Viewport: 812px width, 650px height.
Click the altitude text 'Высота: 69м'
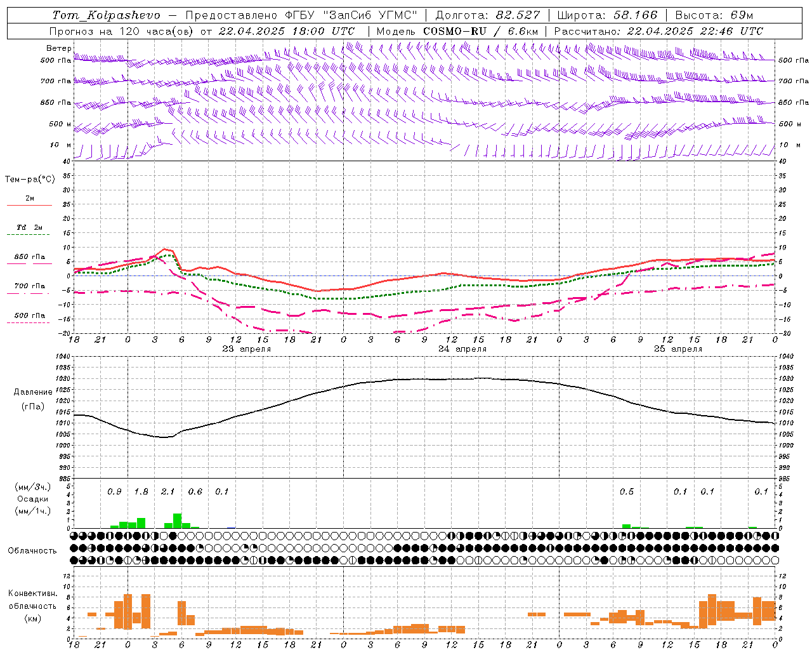pos(714,15)
